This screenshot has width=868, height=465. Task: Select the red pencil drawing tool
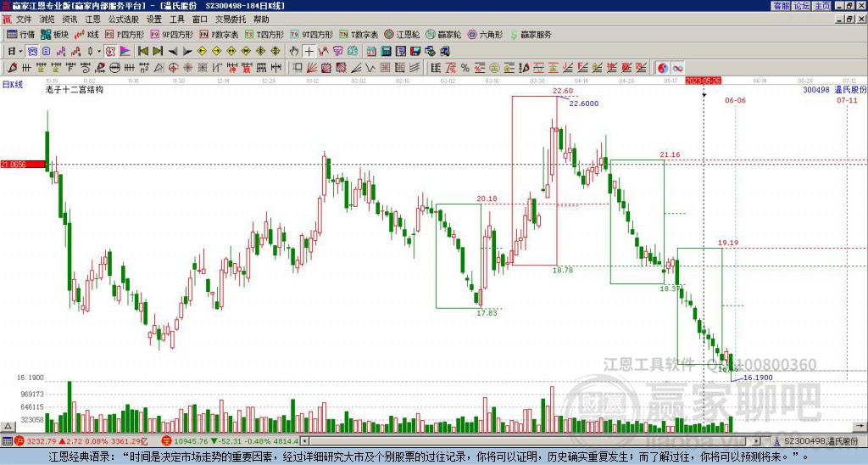click(x=12, y=68)
